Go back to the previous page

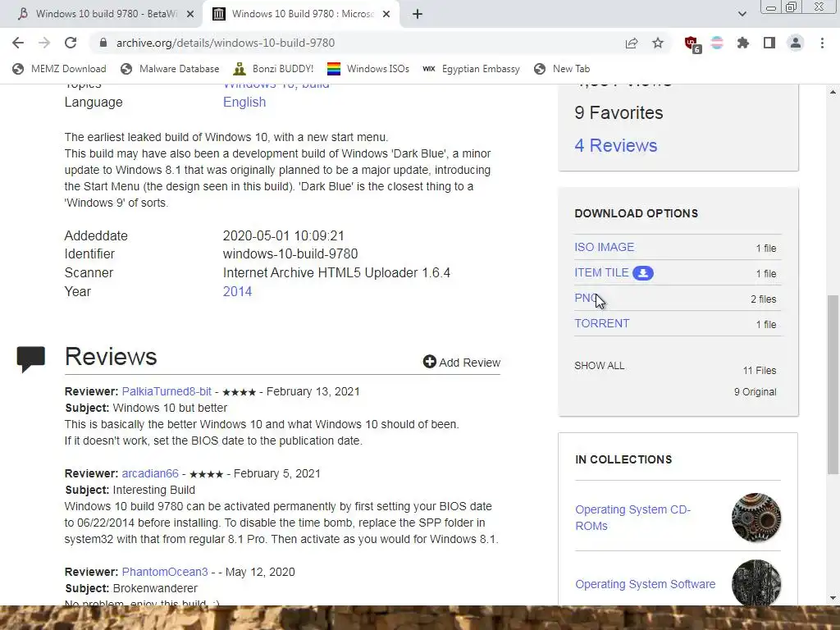(x=18, y=43)
